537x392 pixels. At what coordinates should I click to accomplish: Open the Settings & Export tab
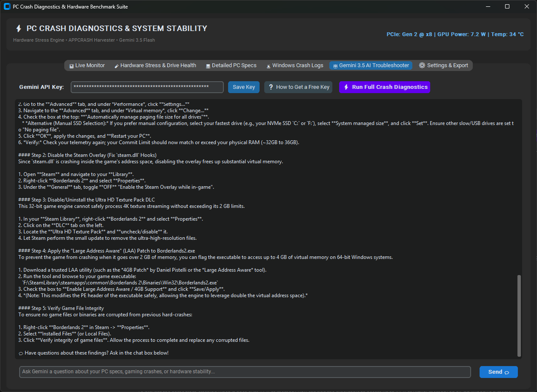443,65
